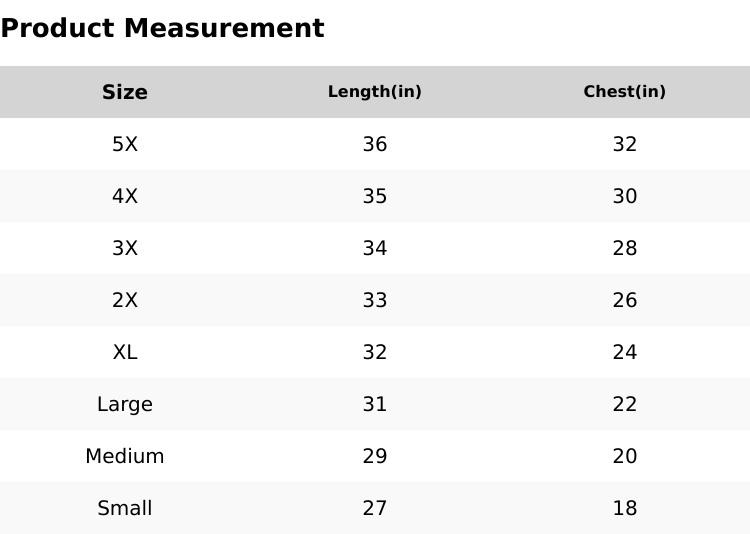The height and width of the screenshot is (534, 750).
Task: Select length value 27 in Small row
Action: (x=375, y=508)
